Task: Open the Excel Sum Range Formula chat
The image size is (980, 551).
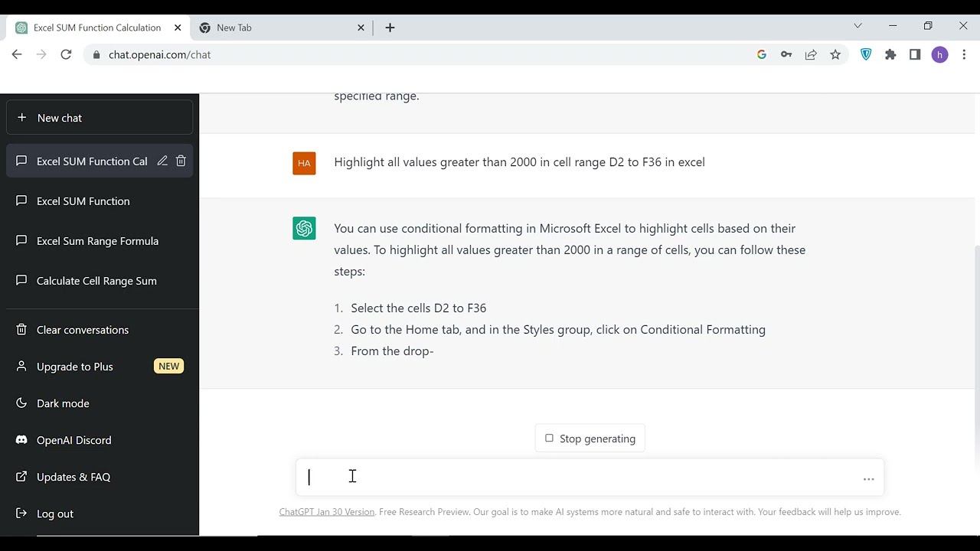Action: [100, 241]
